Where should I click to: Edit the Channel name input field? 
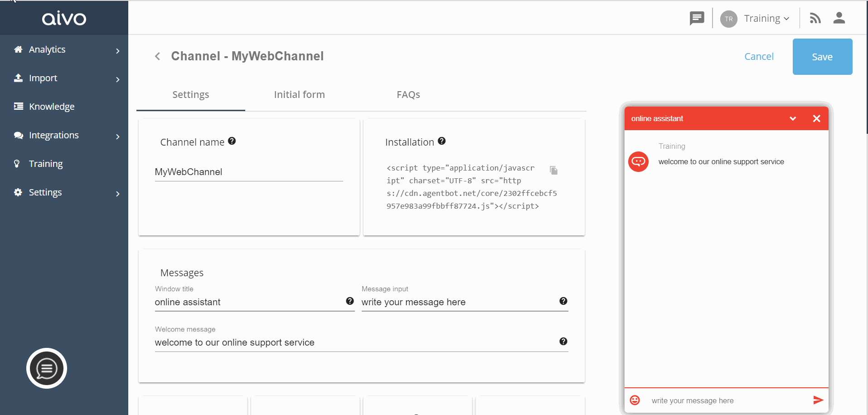point(249,172)
